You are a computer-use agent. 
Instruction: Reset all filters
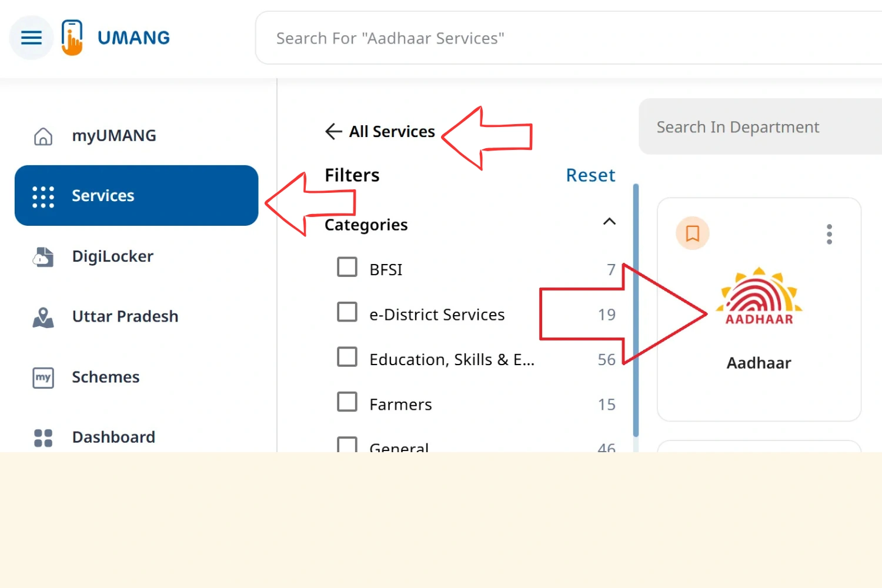[x=590, y=175]
